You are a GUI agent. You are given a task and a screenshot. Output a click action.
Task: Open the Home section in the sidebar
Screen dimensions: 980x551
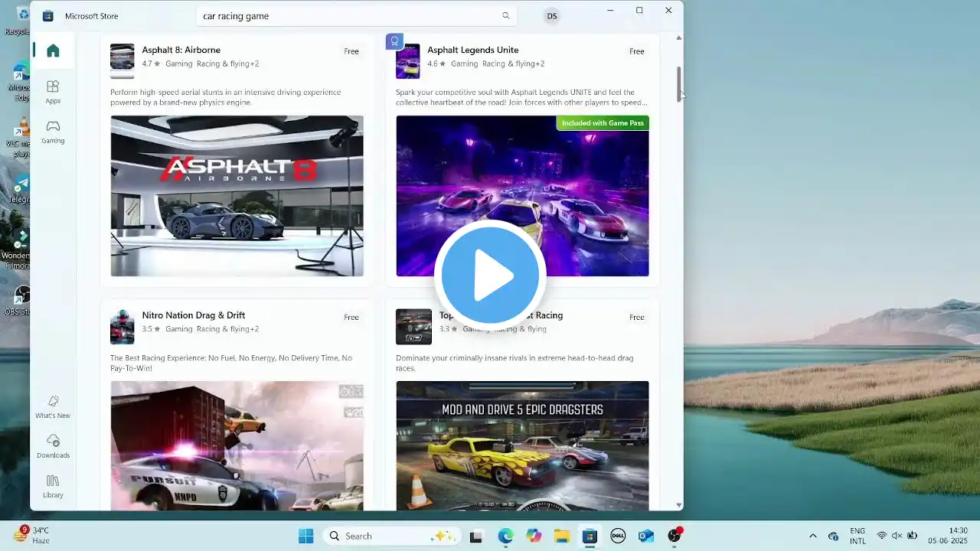[53, 51]
